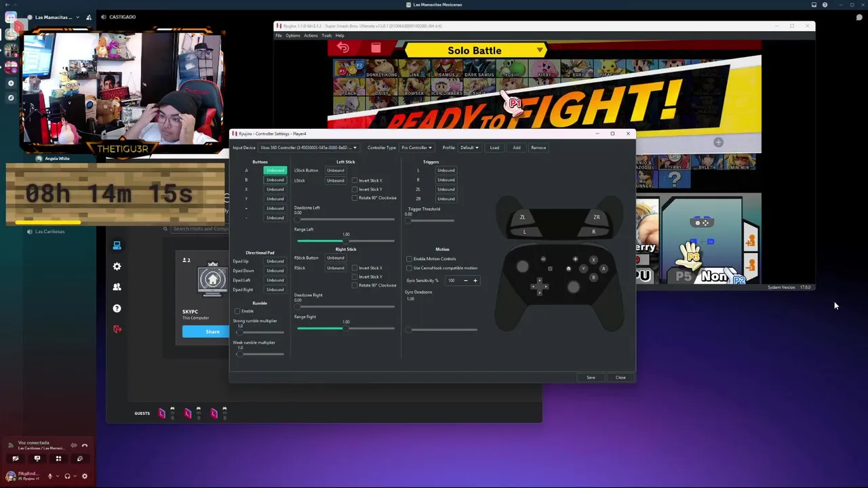Click the Discord inbox icon in title bar

(x=814, y=5)
